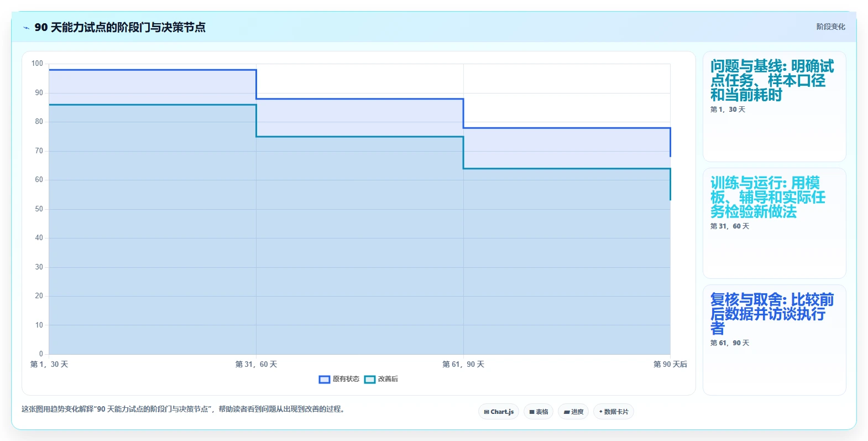Click the y-axis value 80
868x441 pixels.
(39, 122)
